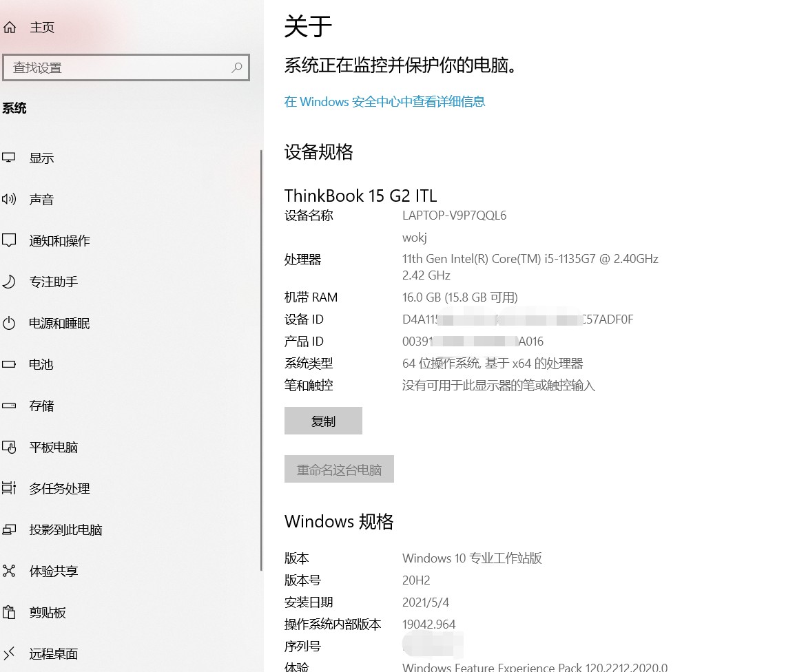Click the 设备名称 label
This screenshot has height=672, width=806.
point(309,216)
